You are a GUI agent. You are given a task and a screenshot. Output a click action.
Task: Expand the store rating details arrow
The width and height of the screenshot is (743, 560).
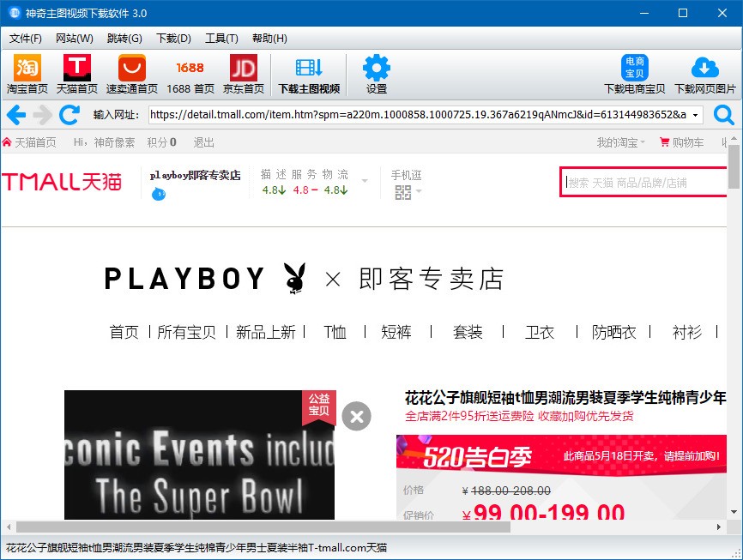365,180
